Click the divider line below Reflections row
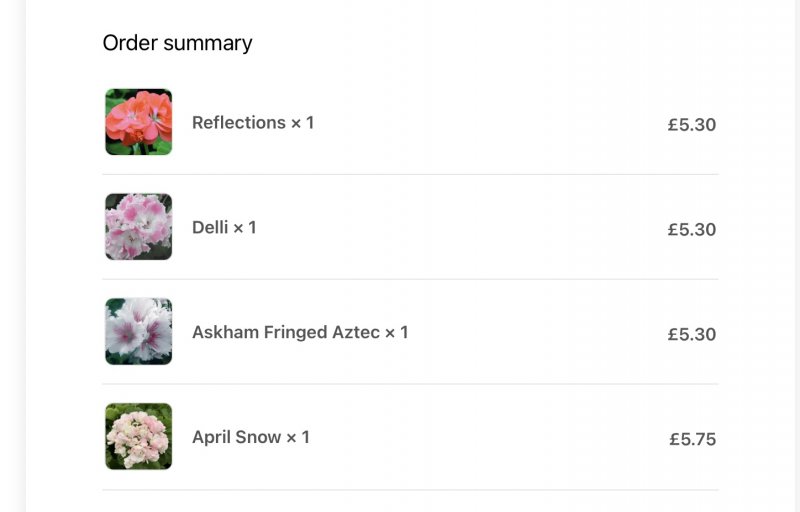The height and width of the screenshot is (512, 800). [x=410, y=175]
